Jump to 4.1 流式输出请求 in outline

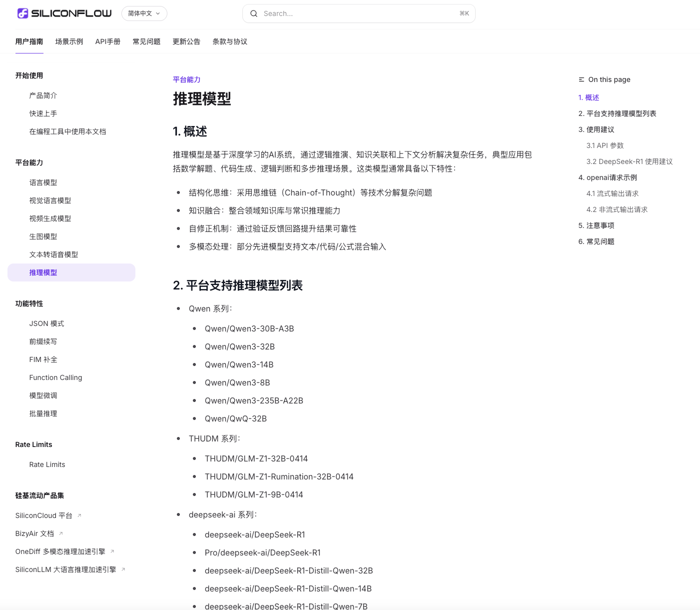(613, 193)
